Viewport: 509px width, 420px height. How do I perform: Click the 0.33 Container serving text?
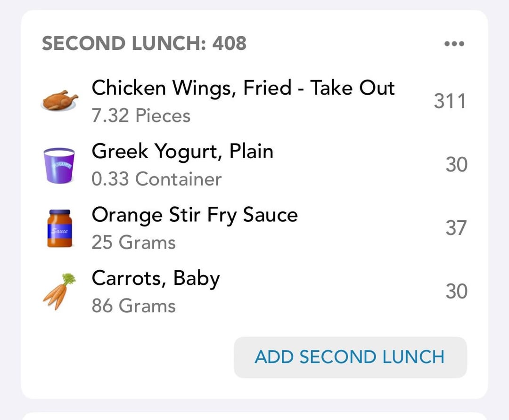coord(156,179)
